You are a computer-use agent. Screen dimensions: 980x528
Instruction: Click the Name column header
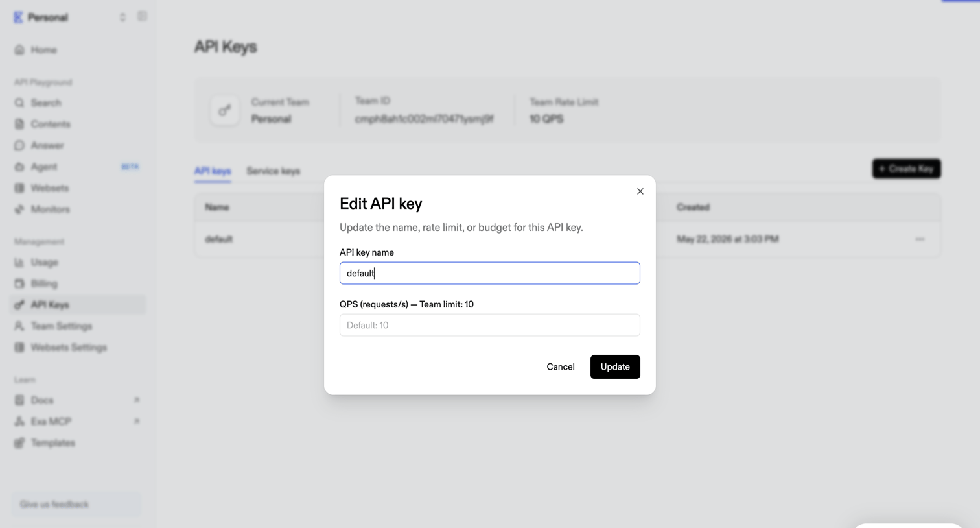pyautogui.click(x=217, y=208)
